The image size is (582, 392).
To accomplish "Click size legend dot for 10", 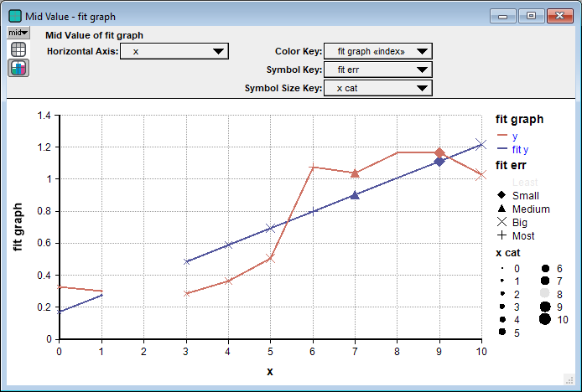I will 545,319.
